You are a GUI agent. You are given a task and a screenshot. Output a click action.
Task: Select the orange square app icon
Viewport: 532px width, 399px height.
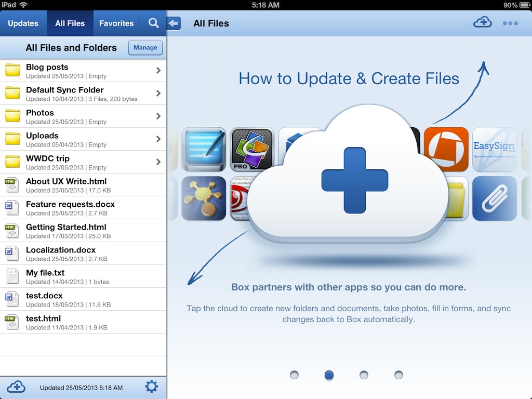pos(446,149)
